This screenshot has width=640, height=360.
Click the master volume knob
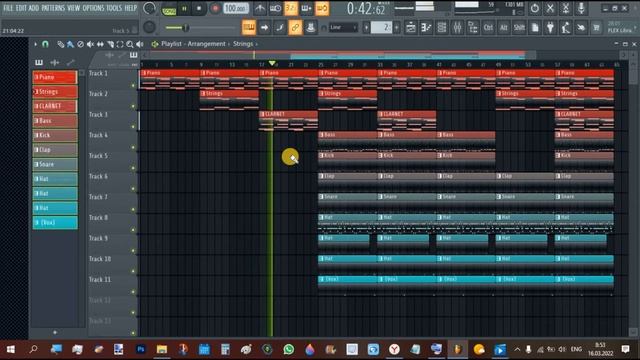click(x=149, y=8)
